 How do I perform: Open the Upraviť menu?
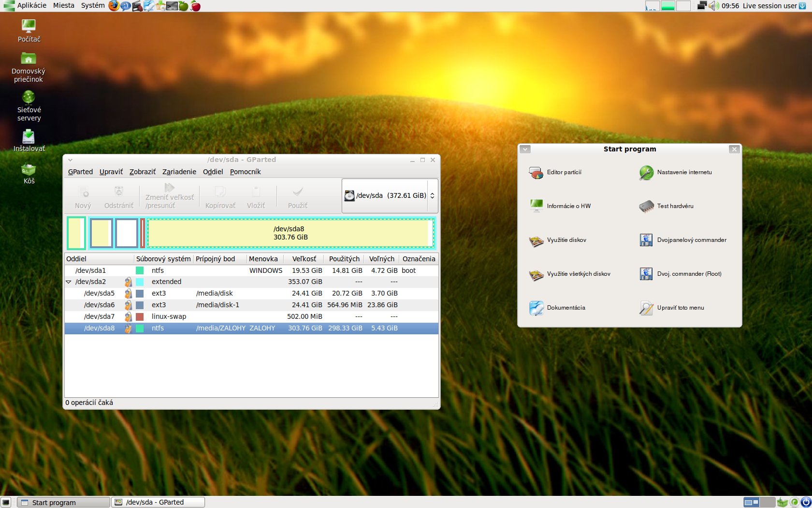coord(111,172)
